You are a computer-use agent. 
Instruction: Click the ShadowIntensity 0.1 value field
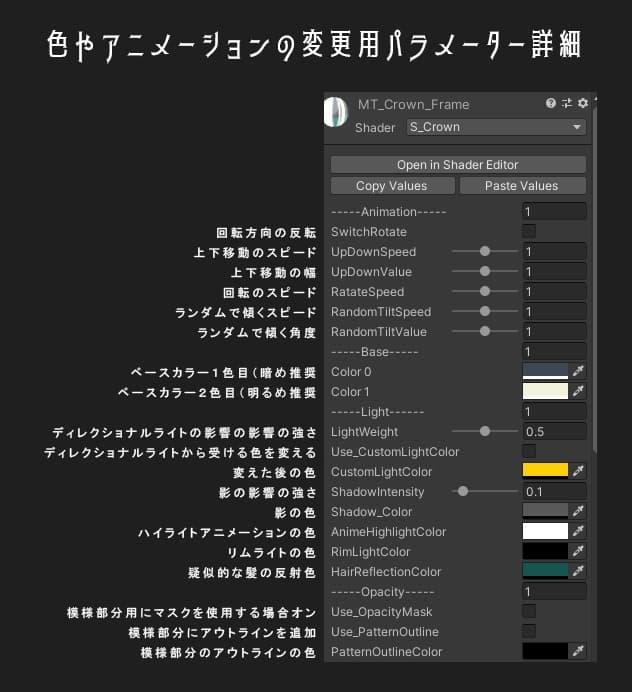[554, 492]
